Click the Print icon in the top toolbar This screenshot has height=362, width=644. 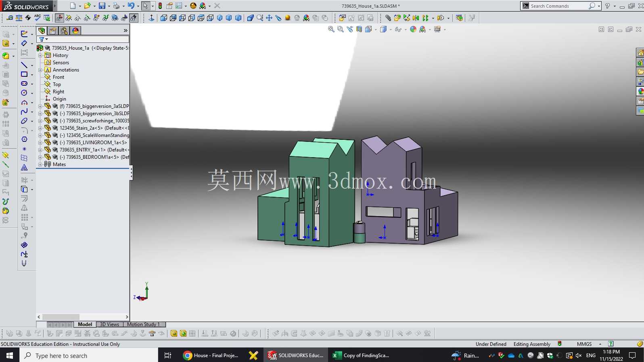pyautogui.click(x=116, y=6)
